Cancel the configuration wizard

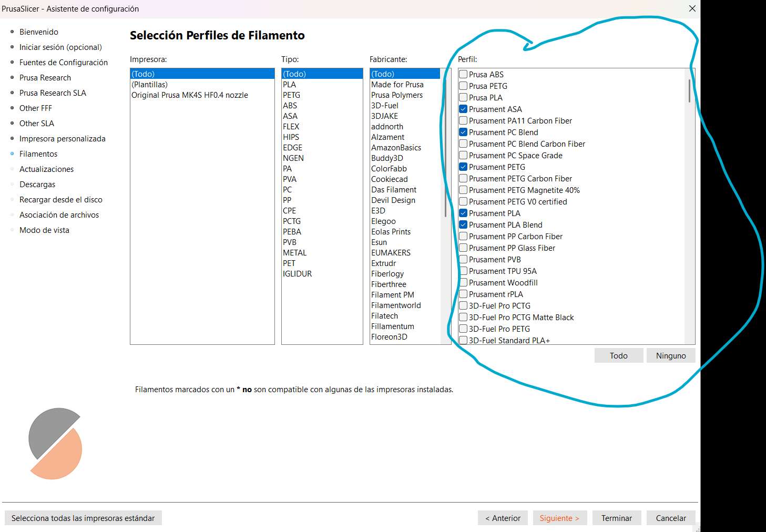click(x=671, y=518)
